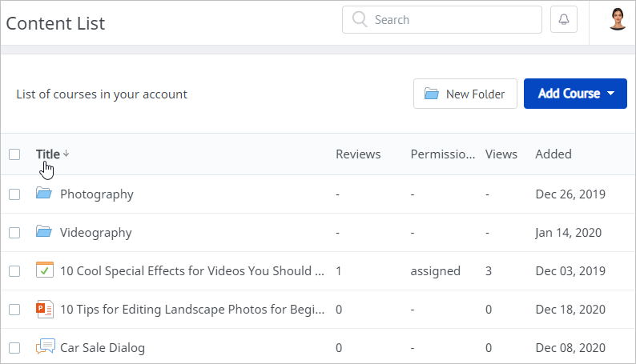Open the user profile avatar

point(618,19)
